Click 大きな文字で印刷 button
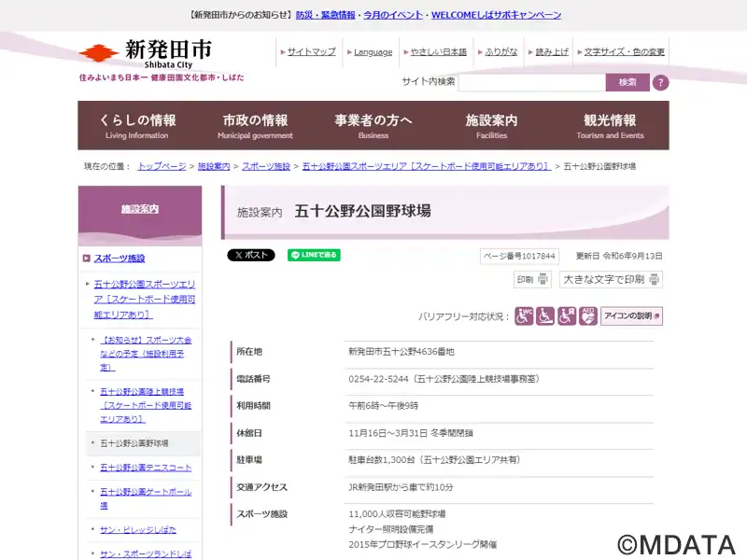The height and width of the screenshot is (560, 747). click(611, 279)
